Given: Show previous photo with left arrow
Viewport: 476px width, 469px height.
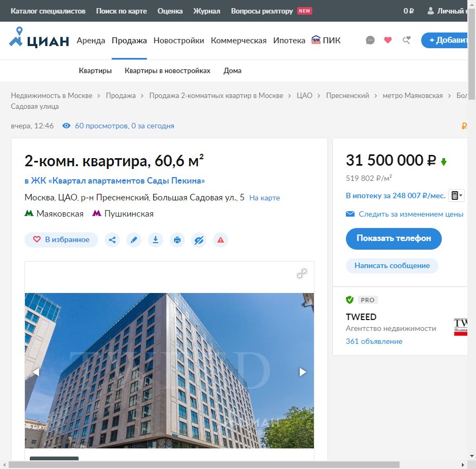Looking at the screenshot, I should 36,372.
